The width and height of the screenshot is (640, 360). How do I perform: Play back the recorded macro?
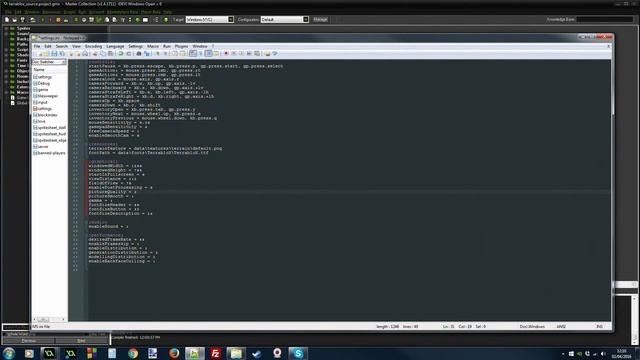click(x=241, y=53)
